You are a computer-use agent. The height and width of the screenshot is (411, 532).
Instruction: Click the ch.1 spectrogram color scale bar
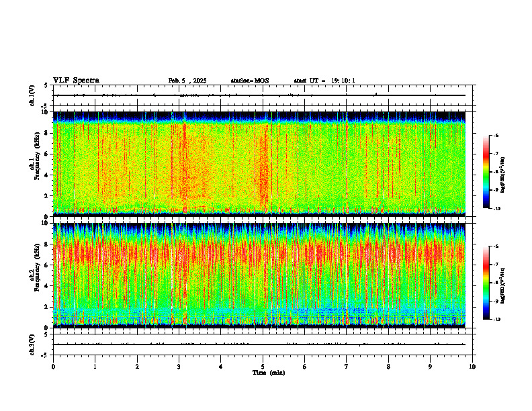pyautogui.click(x=486, y=172)
